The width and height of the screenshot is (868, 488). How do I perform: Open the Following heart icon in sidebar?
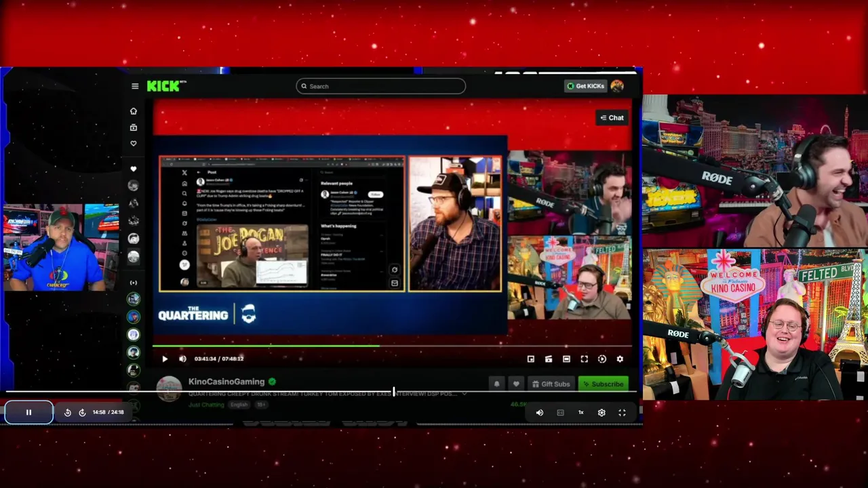click(x=134, y=144)
